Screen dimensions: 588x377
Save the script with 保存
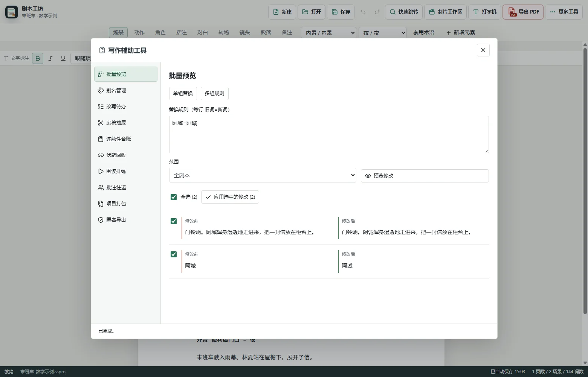point(341,12)
